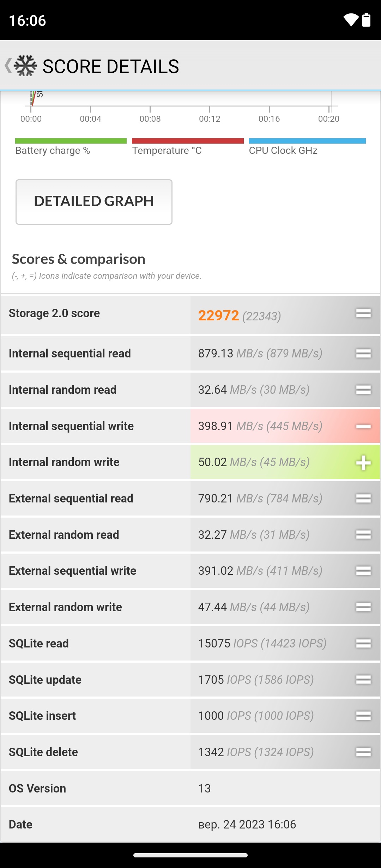Tap the 00:12 marker on the graph timeline
This screenshot has height=868, width=381.
[210, 119]
